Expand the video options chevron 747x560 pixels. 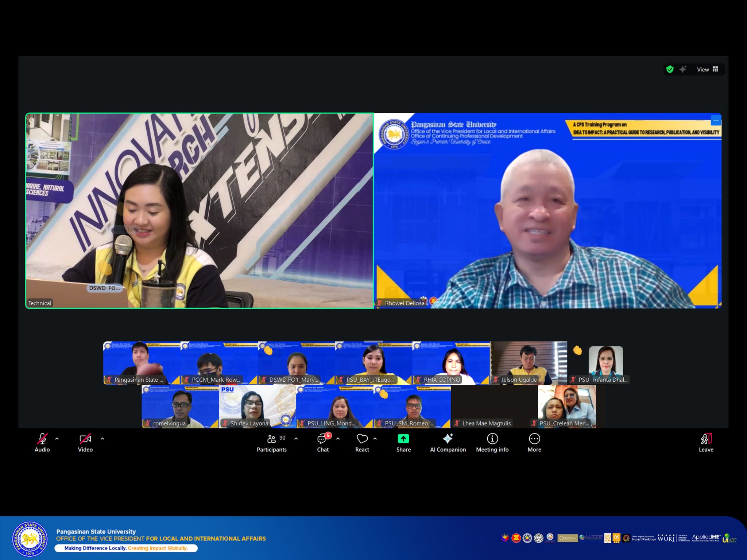click(102, 439)
